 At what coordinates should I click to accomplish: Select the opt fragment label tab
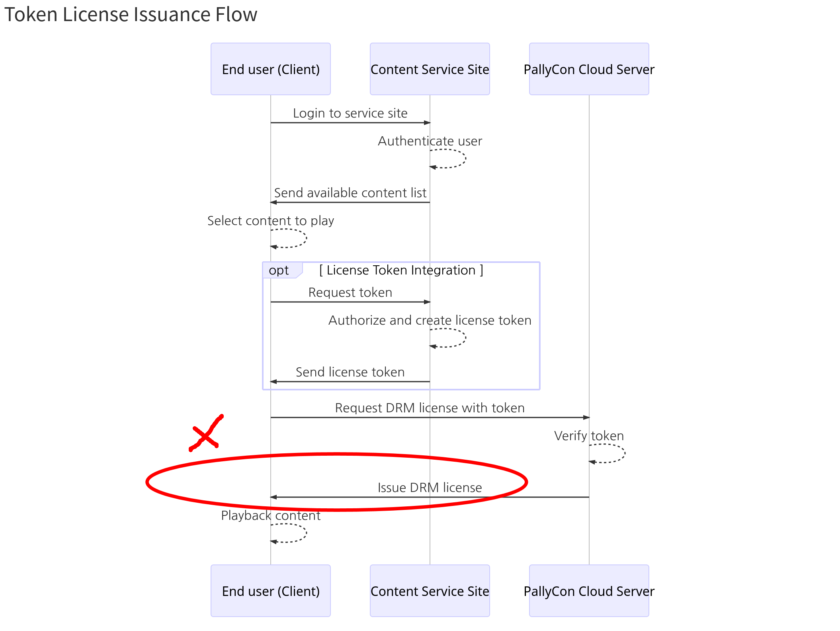click(x=279, y=270)
